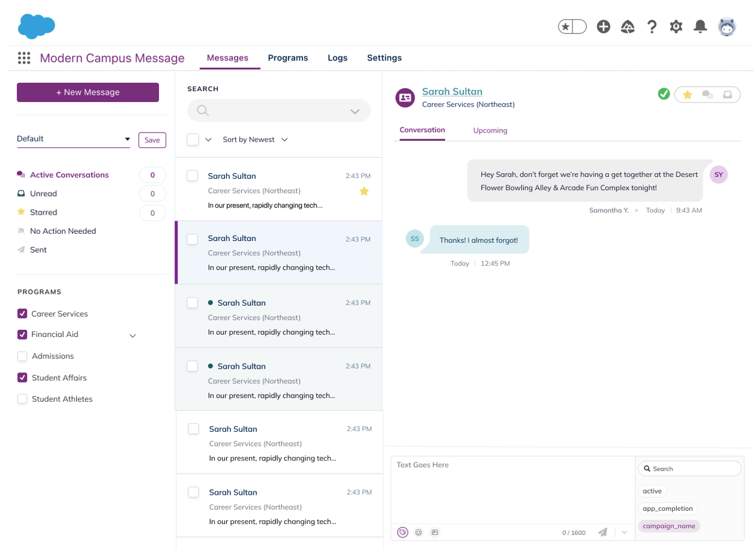Open the emoji picker in the composer
This screenshot has width=756, height=554.
pos(419,532)
